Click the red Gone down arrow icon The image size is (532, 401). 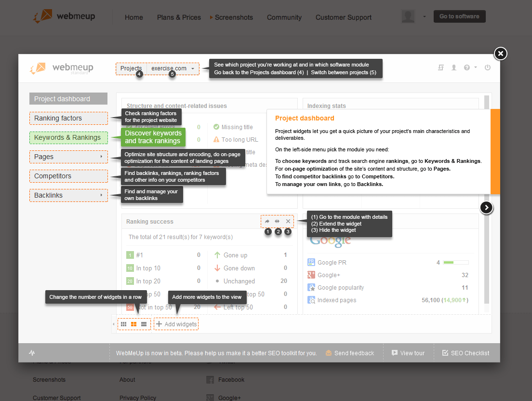click(217, 268)
